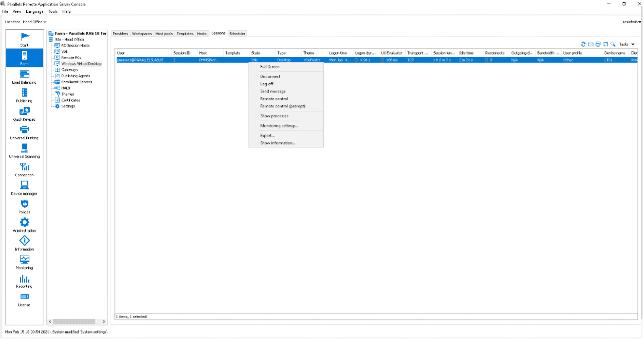Open the Load Balancing category
This screenshot has height=340, width=644.
point(24,77)
